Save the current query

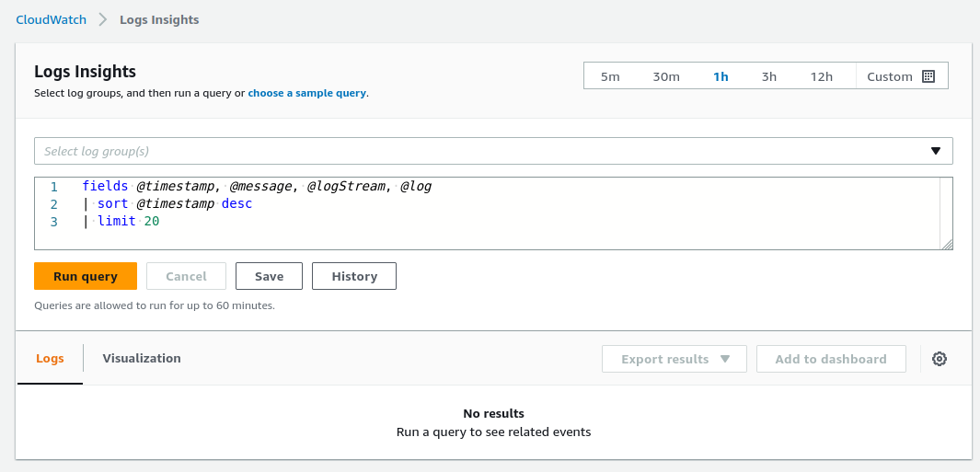tap(269, 276)
